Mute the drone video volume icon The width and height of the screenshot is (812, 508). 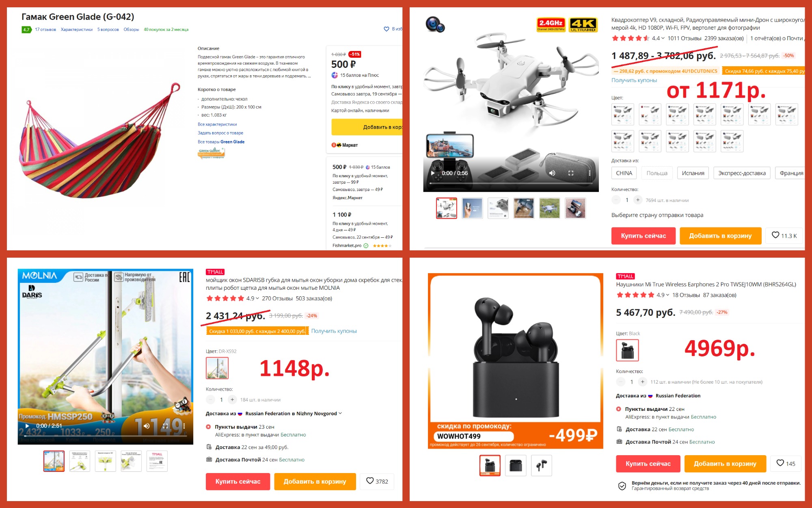pyautogui.click(x=552, y=173)
